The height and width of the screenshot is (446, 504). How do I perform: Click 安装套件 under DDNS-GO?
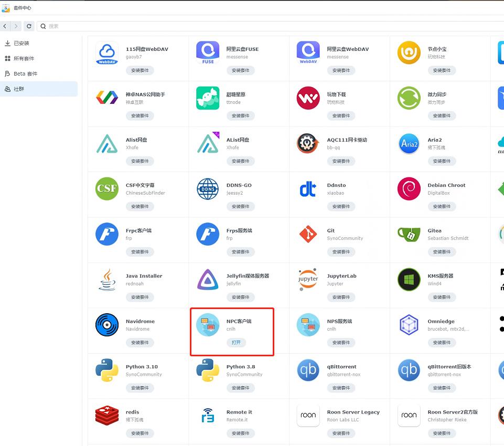coord(241,206)
